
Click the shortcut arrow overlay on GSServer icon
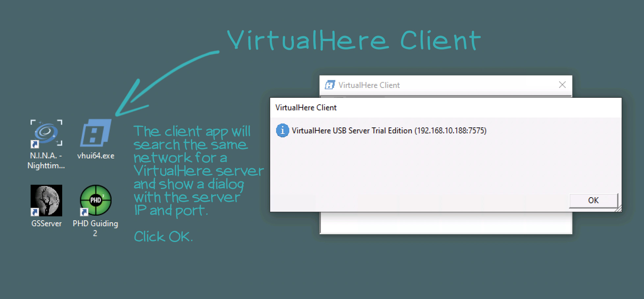coord(35,212)
